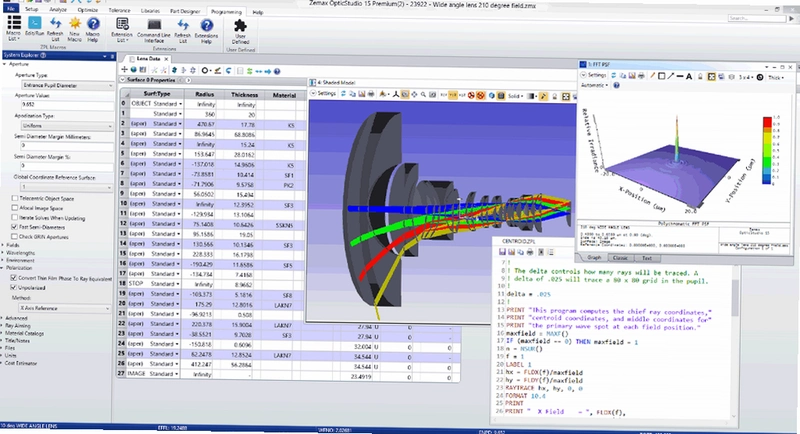Screen dimensions: 800x434
Task: Open the Extension List button
Action: 121,30
